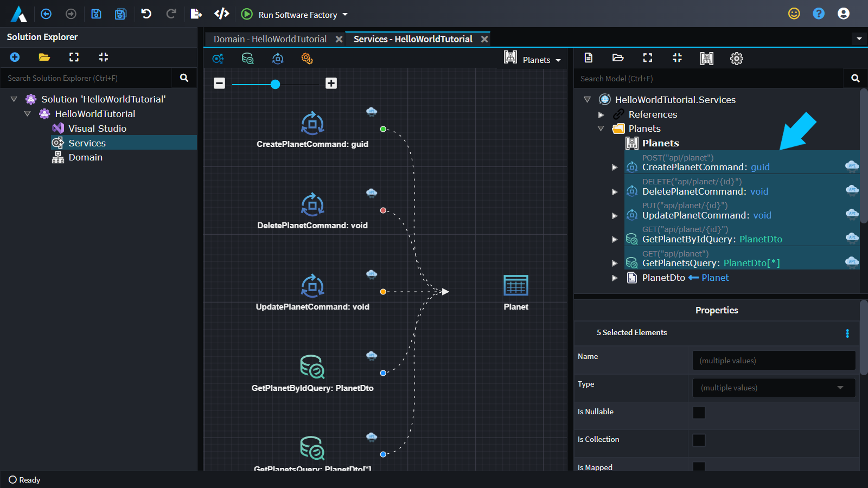Collapse the Solution 'HelloWorldTutorial' node
Image resolution: width=868 pixels, height=488 pixels.
(x=14, y=99)
